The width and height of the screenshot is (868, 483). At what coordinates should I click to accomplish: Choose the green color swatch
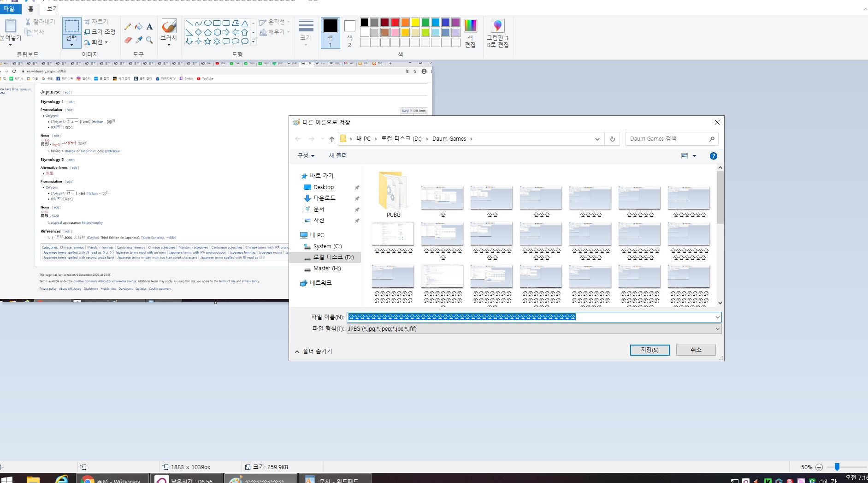tap(425, 22)
